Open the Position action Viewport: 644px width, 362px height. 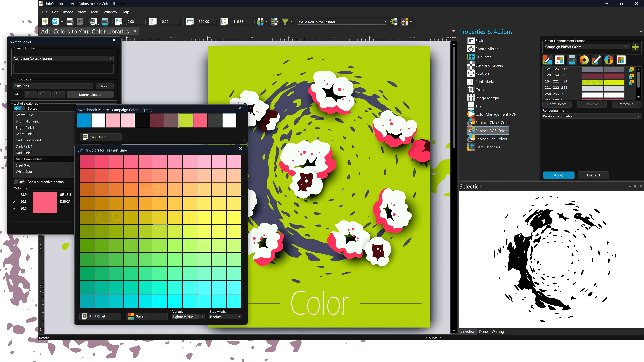coord(478,73)
